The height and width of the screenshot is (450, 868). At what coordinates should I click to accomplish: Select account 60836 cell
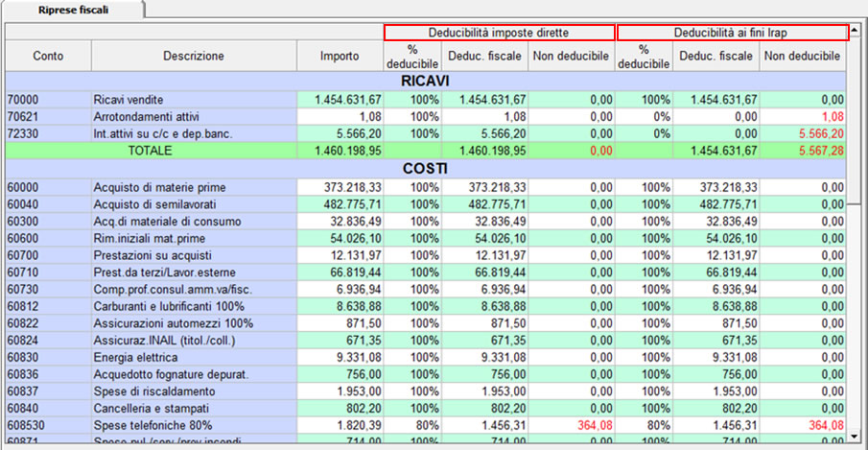point(48,374)
